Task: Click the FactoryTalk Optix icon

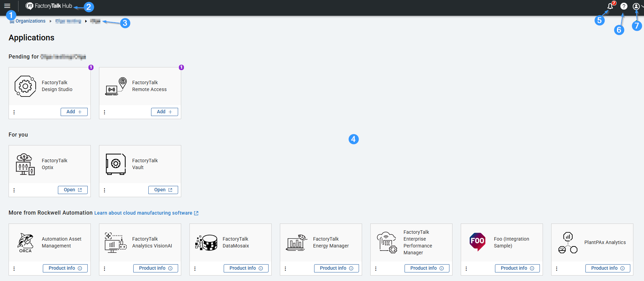Action: coord(25,164)
